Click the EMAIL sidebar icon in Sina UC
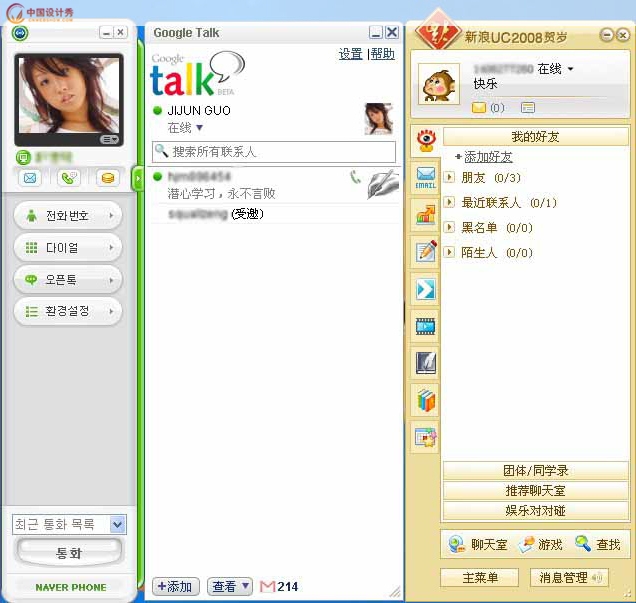This screenshot has height=603, width=636. 425,177
